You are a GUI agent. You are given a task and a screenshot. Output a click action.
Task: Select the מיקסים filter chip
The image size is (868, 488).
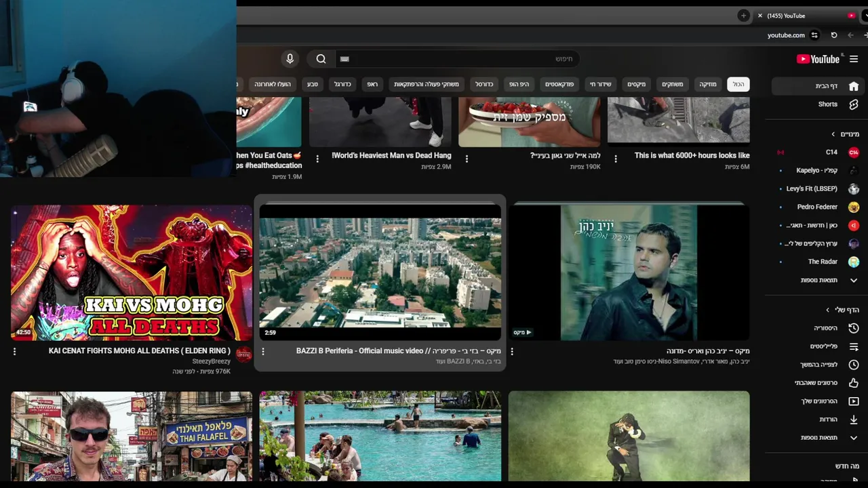pos(637,84)
